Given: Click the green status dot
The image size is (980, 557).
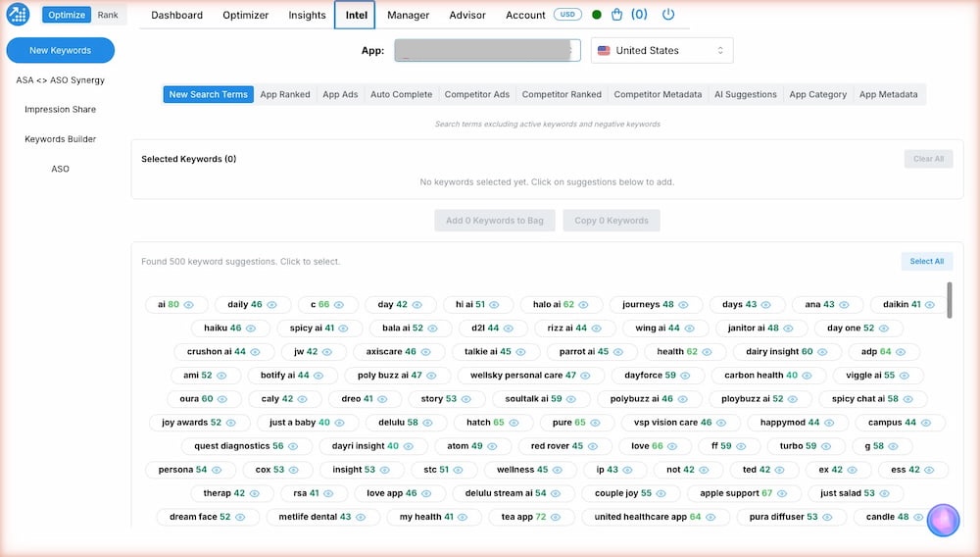Looking at the screenshot, I should click(x=596, y=15).
